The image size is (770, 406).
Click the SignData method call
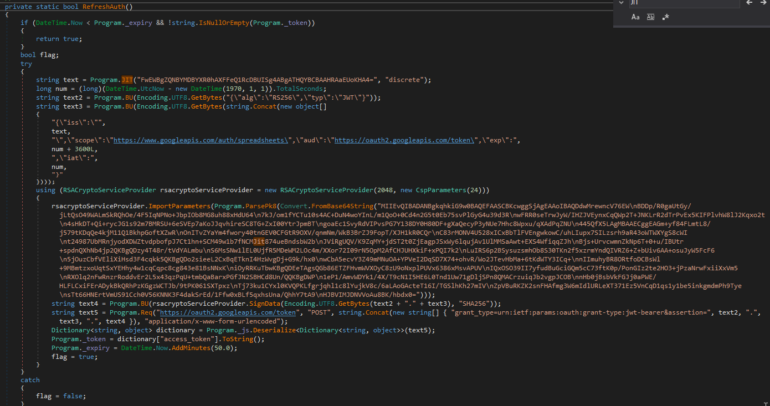pos(264,303)
